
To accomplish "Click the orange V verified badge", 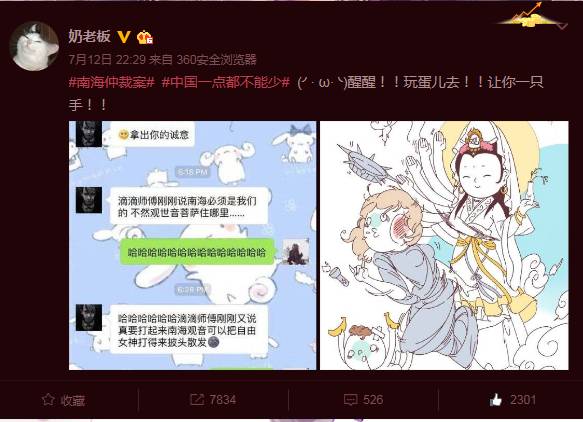I will click(124, 37).
